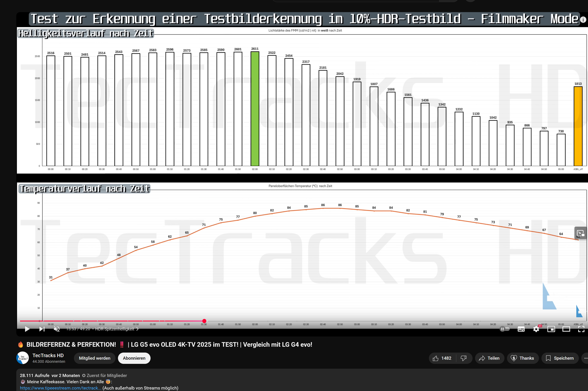Share the video via Teilen
588x391 pixels.
(x=489, y=358)
